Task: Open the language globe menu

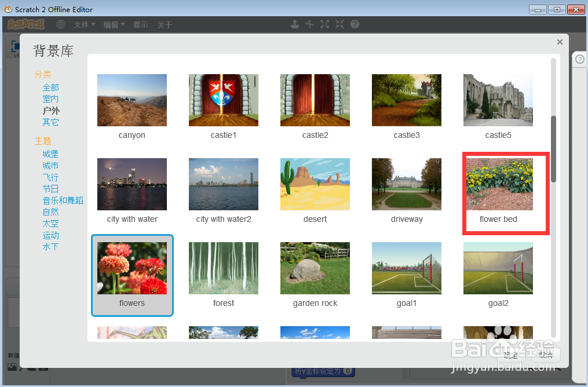Action: (x=61, y=24)
